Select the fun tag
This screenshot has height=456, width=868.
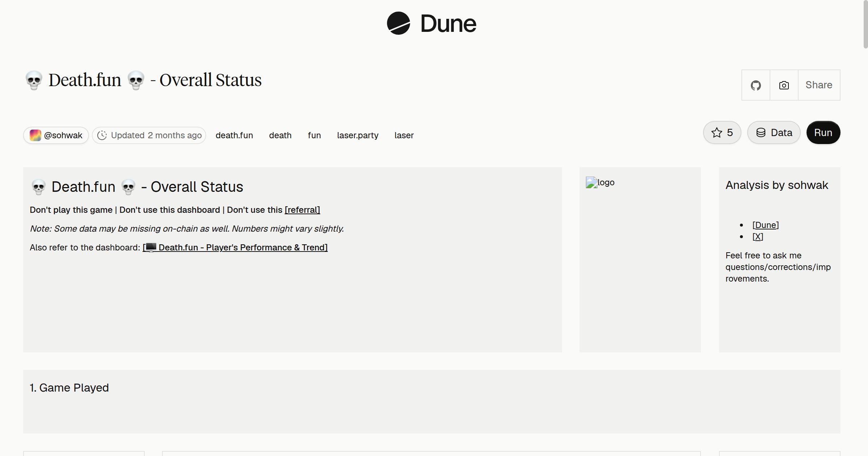[x=314, y=135]
